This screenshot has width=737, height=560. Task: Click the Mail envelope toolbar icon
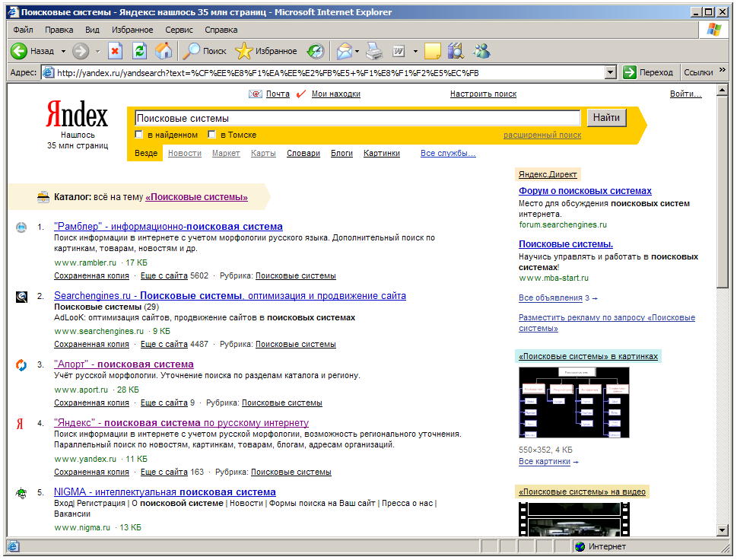(x=345, y=51)
